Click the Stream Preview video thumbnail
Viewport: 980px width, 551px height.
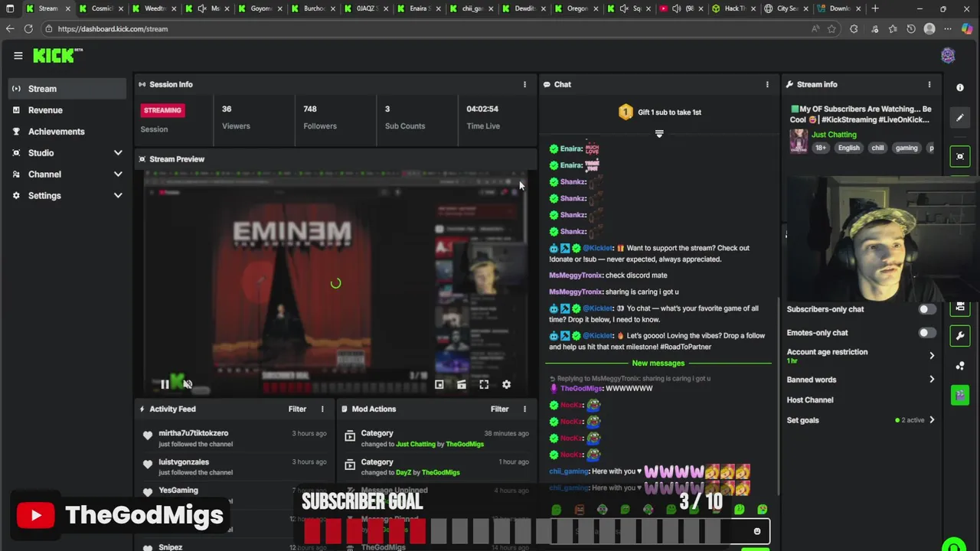coord(335,283)
